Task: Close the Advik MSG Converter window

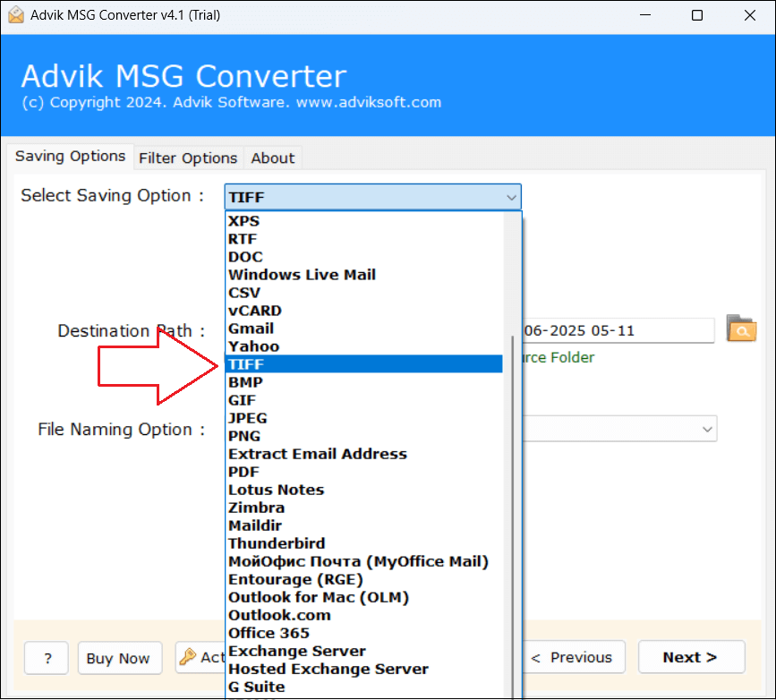Action: (x=750, y=15)
